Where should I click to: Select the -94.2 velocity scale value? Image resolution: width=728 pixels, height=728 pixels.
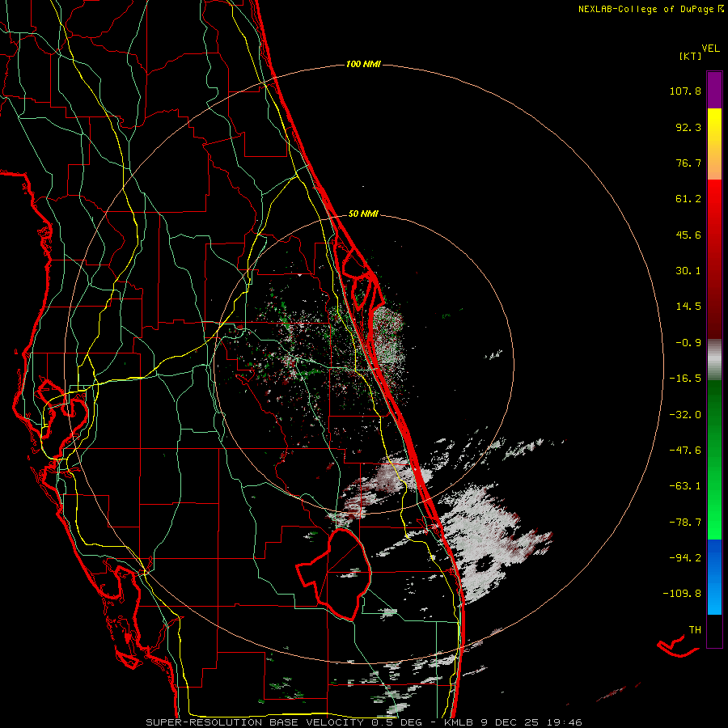pos(685,558)
